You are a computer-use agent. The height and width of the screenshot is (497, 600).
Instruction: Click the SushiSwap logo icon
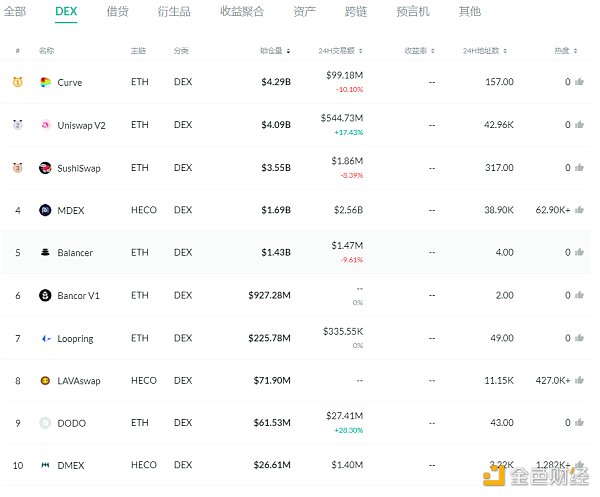click(45, 168)
